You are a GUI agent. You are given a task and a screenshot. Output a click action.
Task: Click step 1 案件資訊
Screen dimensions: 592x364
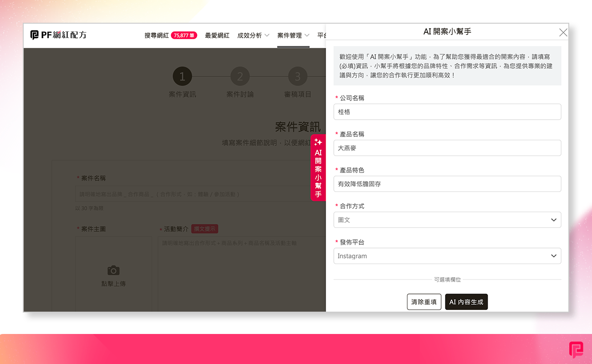pos(182,83)
